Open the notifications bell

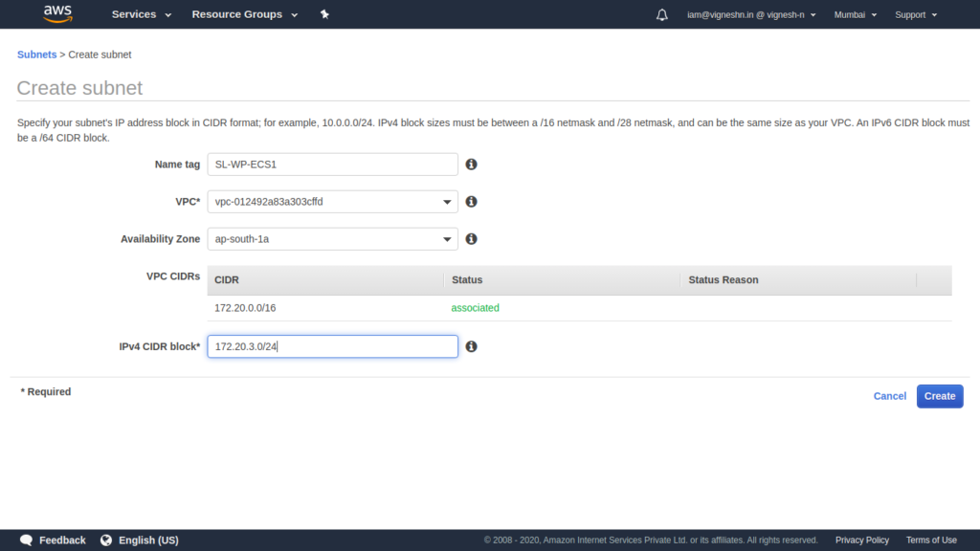point(662,14)
